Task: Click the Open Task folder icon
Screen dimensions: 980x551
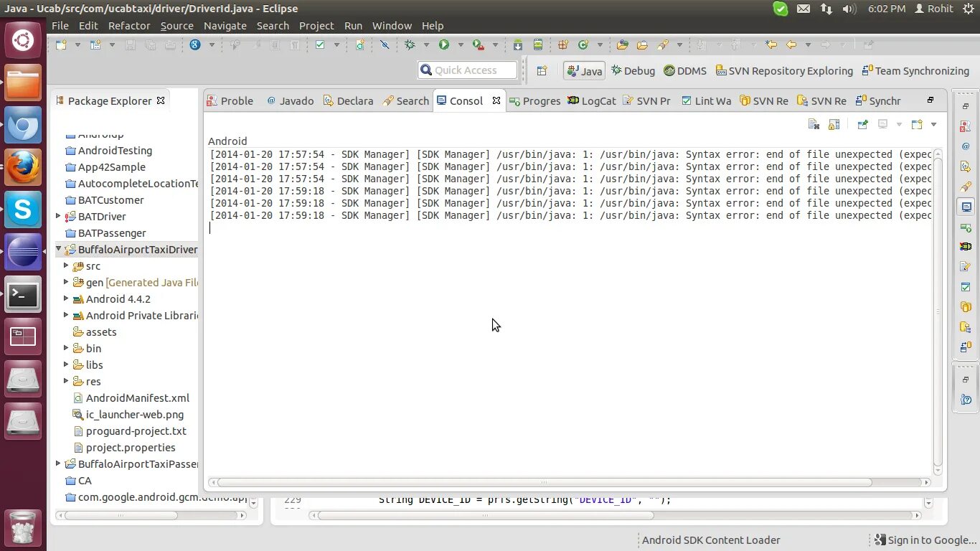Action: click(x=642, y=44)
